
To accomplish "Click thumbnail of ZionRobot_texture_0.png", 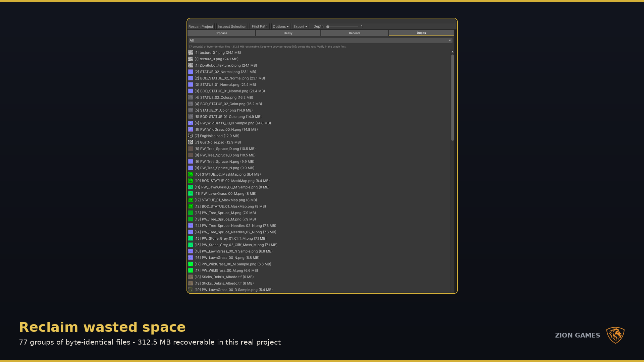I will click(x=191, y=65).
